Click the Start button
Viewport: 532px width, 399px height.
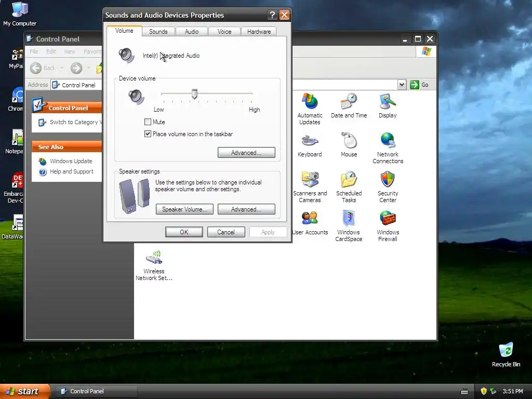pos(25,392)
